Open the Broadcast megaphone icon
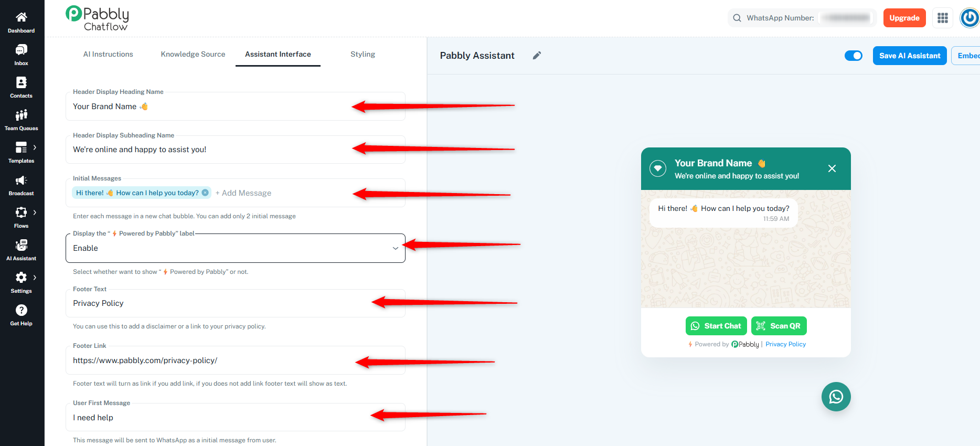Image resolution: width=980 pixels, height=446 pixels. coord(22,180)
